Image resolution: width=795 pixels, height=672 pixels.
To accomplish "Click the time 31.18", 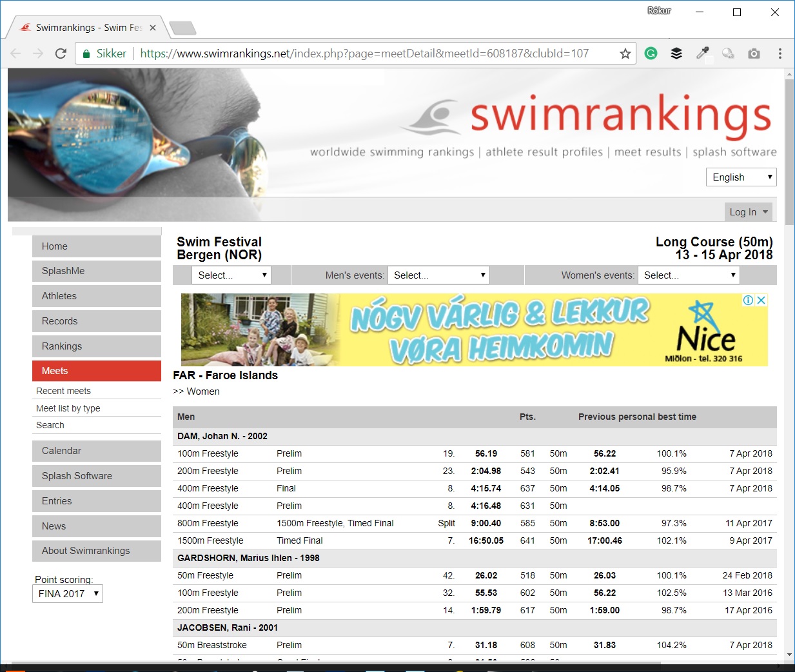I will pos(486,645).
